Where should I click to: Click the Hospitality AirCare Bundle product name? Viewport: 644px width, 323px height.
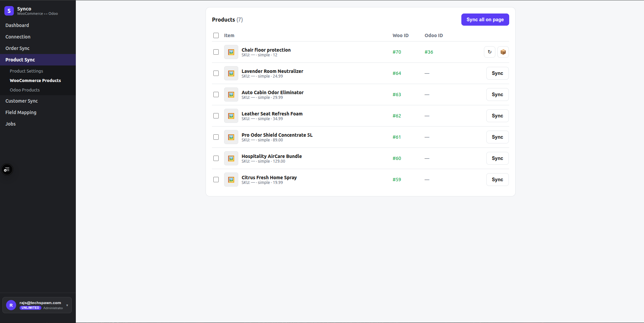coord(272,156)
